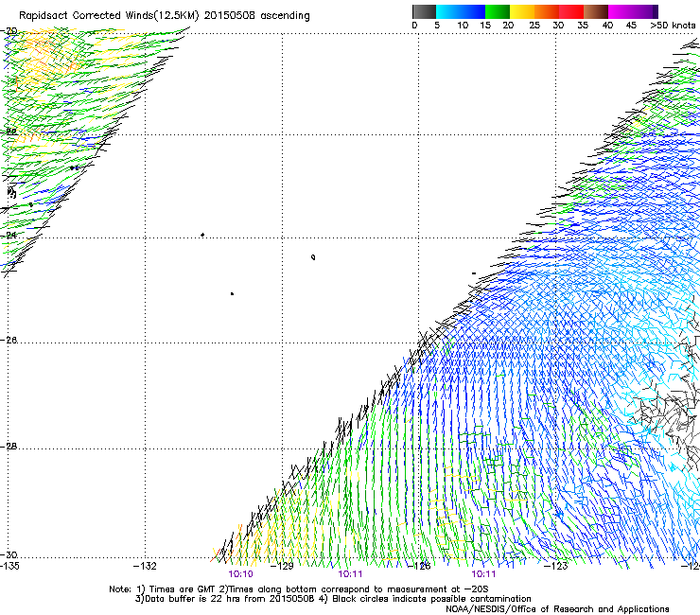The height and width of the screenshot is (615, 700).
Task: Click the note 'Times are GMT'
Action: point(182,589)
